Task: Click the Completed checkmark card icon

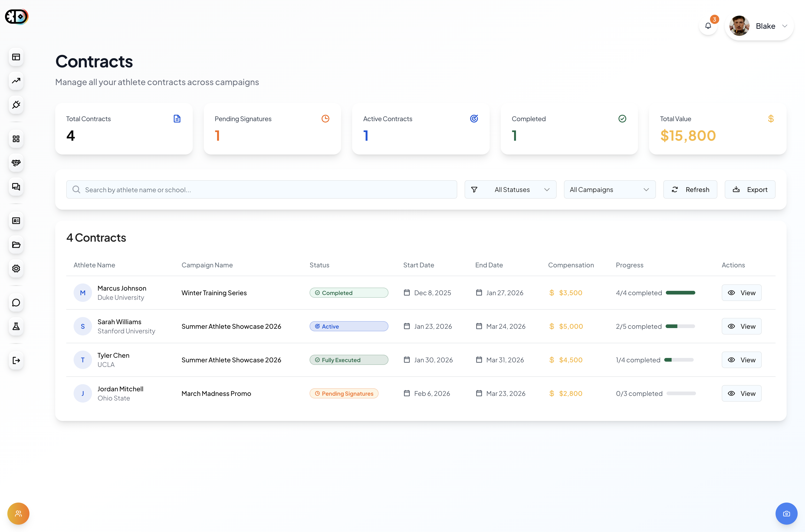Action: pyautogui.click(x=622, y=119)
